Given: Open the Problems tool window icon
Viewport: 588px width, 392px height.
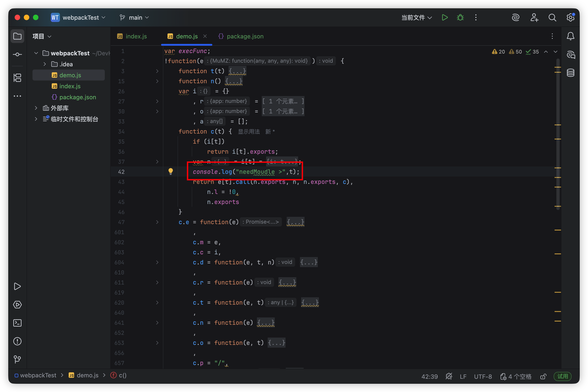Looking at the screenshot, I should (x=17, y=341).
